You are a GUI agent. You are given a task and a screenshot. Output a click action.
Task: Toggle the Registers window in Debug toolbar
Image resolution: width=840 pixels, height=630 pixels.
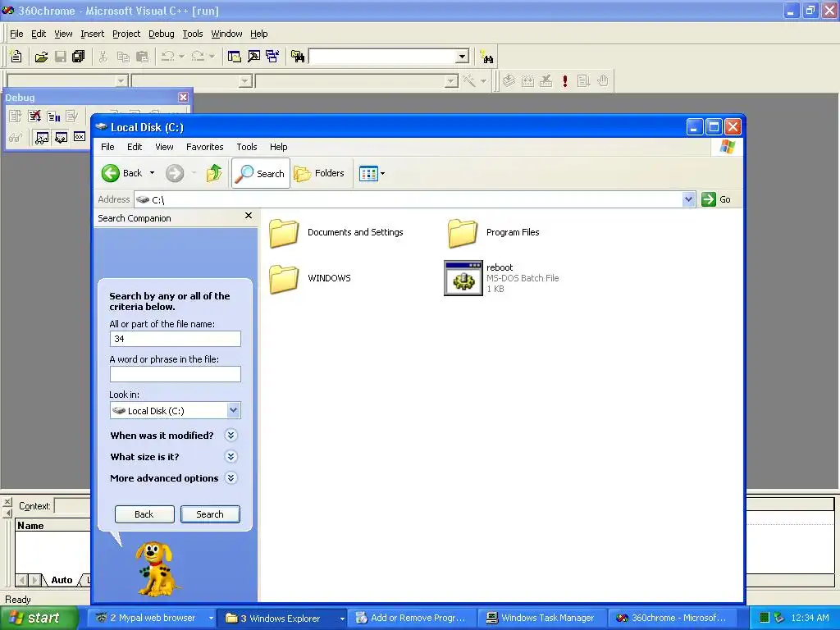point(80,137)
